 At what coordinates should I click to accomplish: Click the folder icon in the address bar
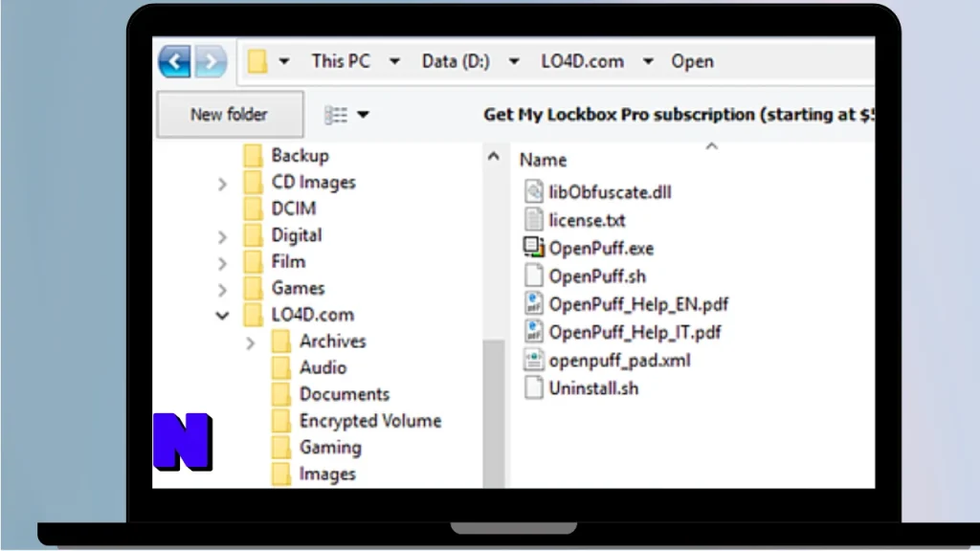coord(257,61)
